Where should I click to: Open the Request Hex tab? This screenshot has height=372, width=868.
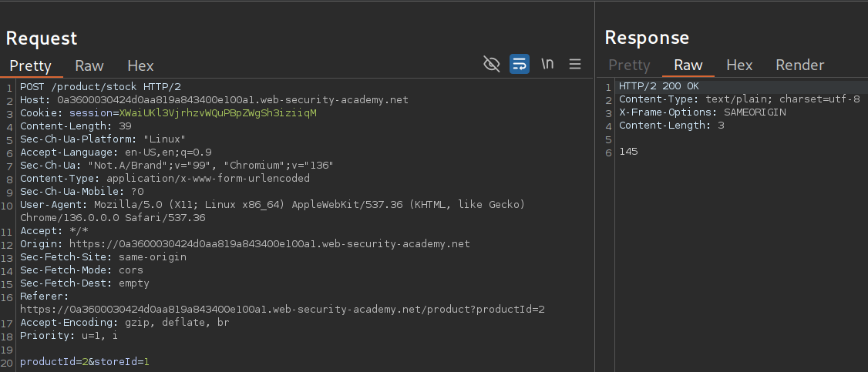click(140, 65)
